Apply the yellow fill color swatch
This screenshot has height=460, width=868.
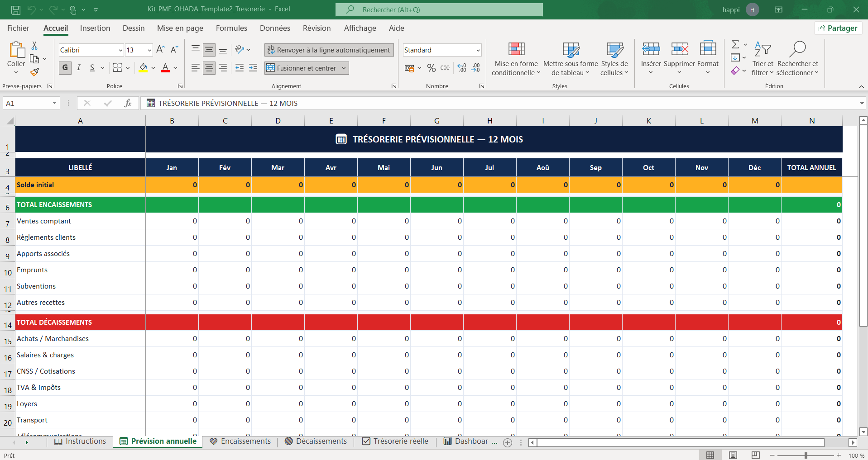point(143,68)
